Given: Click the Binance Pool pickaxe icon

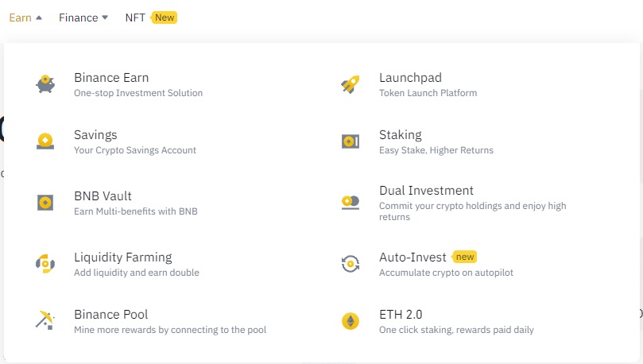Looking at the screenshot, I should click(45, 321).
